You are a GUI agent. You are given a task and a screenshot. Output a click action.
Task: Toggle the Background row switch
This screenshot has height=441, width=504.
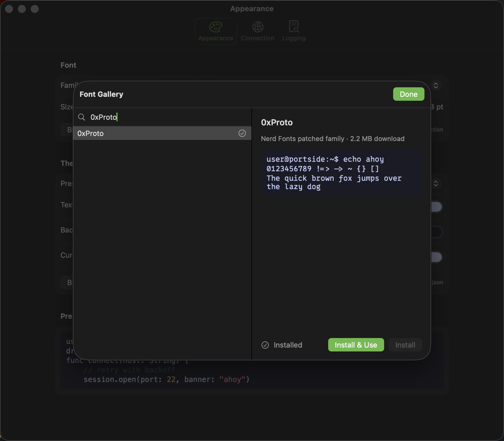tap(437, 232)
